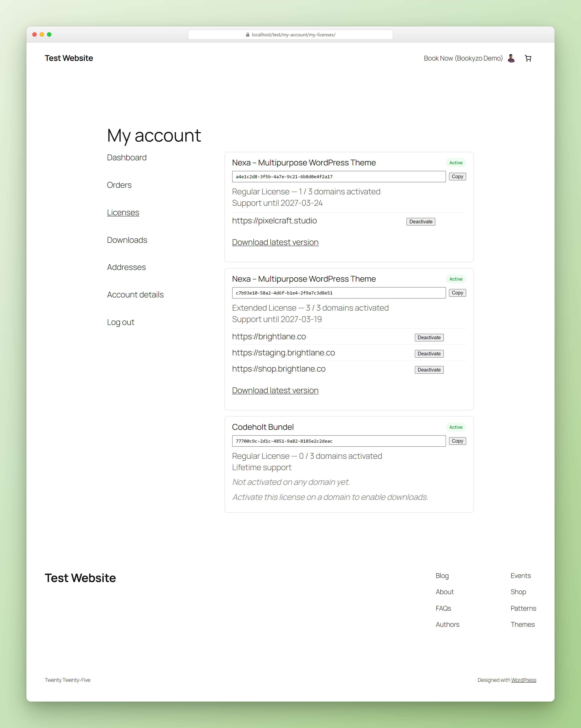581x728 pixels.
Task: Open Addresses in account menu
Action: pos(126,267)
